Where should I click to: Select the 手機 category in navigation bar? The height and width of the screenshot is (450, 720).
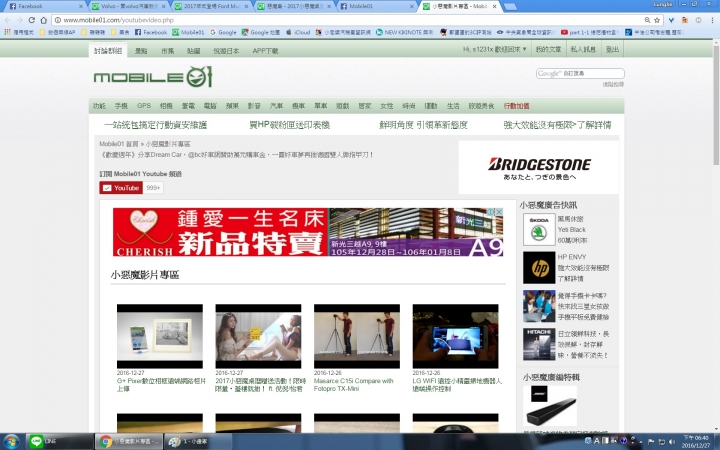click(x=121, y=106)
